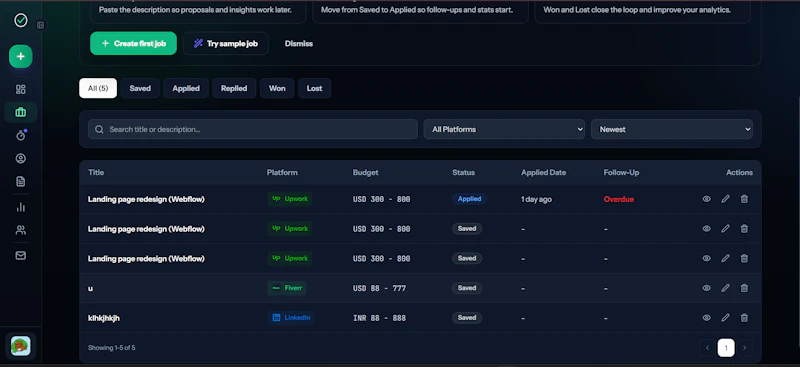Open the All Platforms dropdown
The height and width of the screenshot is (367, 800).
coord(504,129)
